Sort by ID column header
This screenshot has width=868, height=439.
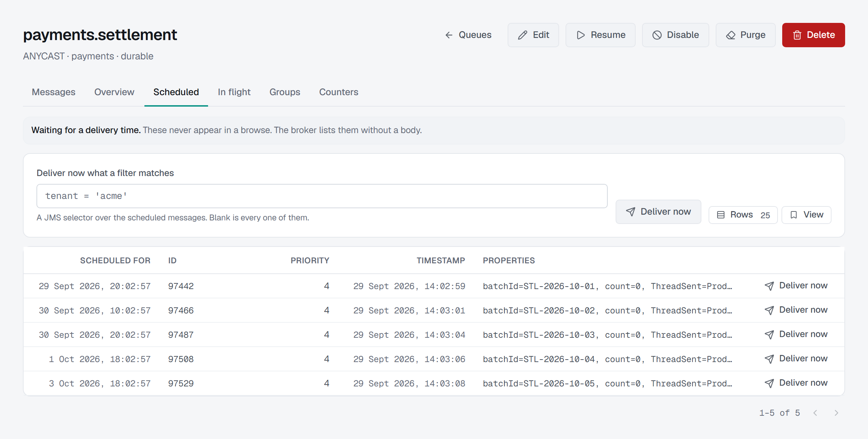click(172, 260)
